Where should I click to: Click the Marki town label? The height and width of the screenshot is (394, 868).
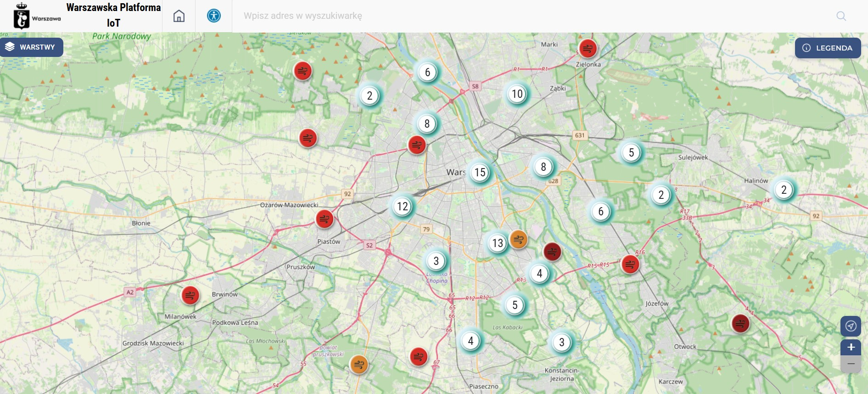[x=549, y=45]
